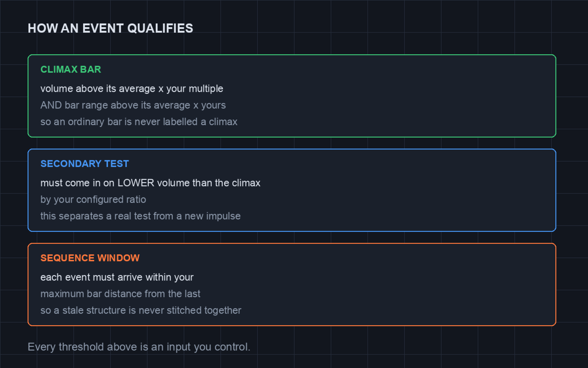Click the green-bordered Climax Bar card
The width and height of the screenshot is (588, 368).
coord(292,96)
